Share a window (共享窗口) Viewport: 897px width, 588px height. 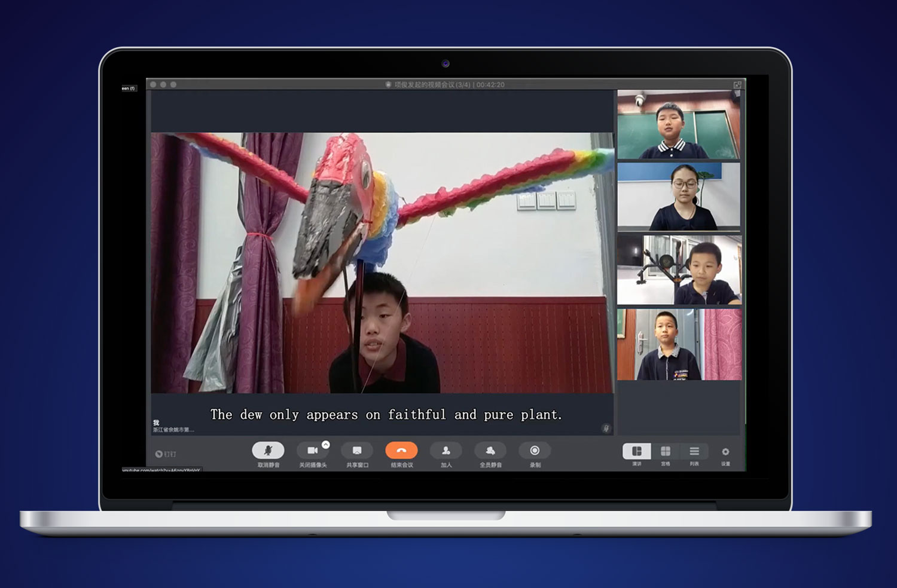click(x=357, y=451)
